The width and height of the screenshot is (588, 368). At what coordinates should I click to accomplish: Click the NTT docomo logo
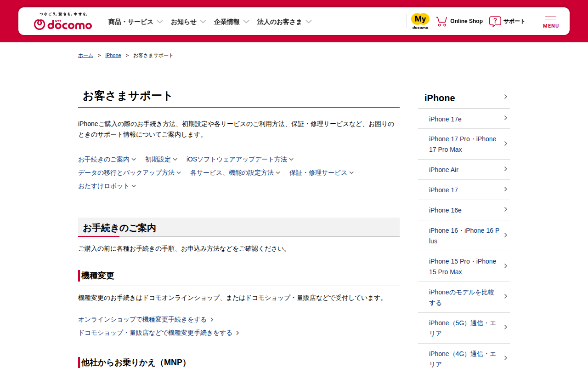(63, 21)
